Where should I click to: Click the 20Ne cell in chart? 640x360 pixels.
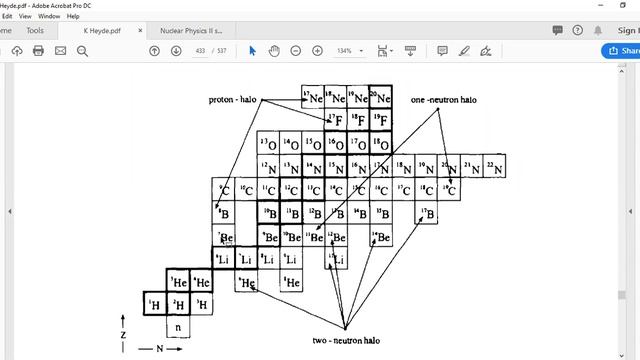tap(380, 97)
